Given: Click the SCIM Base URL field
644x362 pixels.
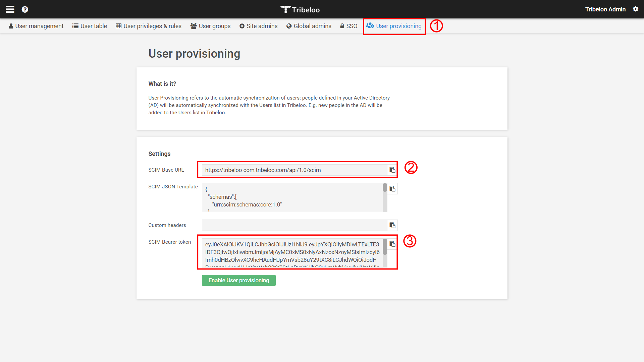Looking at the screenshot, I should (x=294, y=170).
